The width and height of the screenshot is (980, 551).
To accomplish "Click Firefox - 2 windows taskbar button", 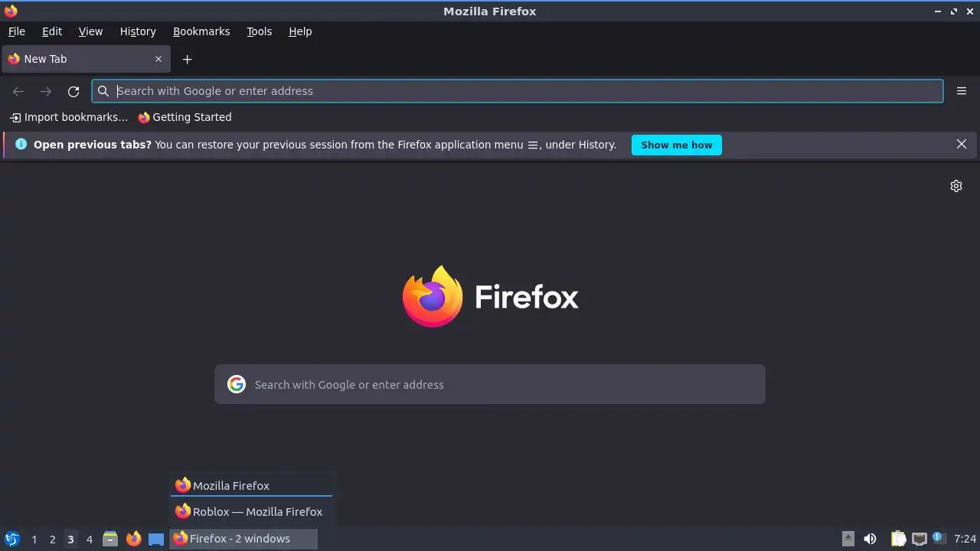I will [243, 539].
